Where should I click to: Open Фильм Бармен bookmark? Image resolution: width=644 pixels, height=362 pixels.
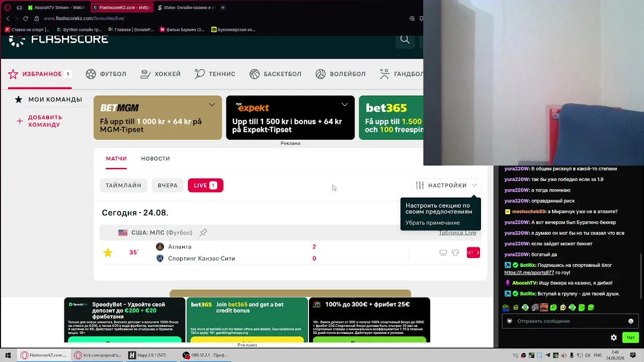tap(182, 30)
